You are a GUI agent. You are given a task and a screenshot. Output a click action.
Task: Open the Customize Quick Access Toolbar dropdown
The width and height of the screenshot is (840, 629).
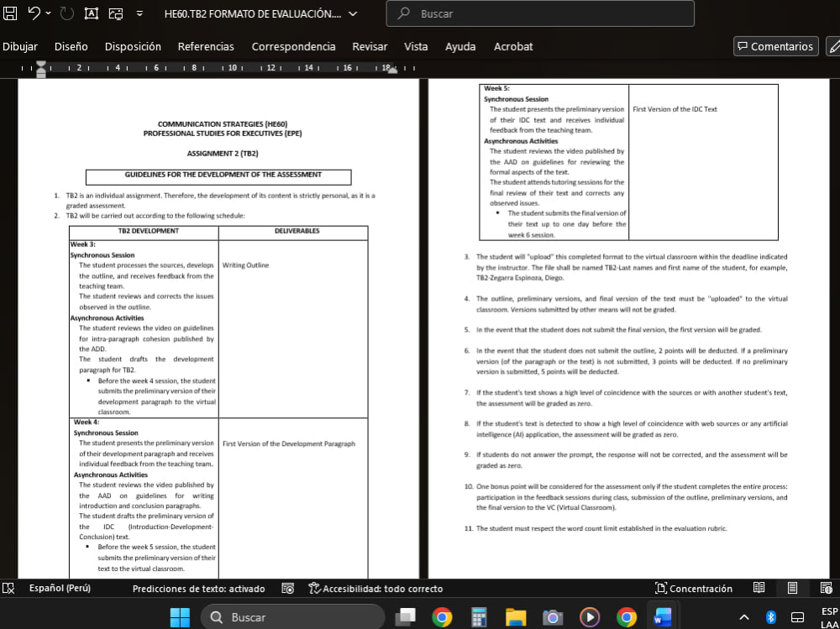[x=139, y=13]
